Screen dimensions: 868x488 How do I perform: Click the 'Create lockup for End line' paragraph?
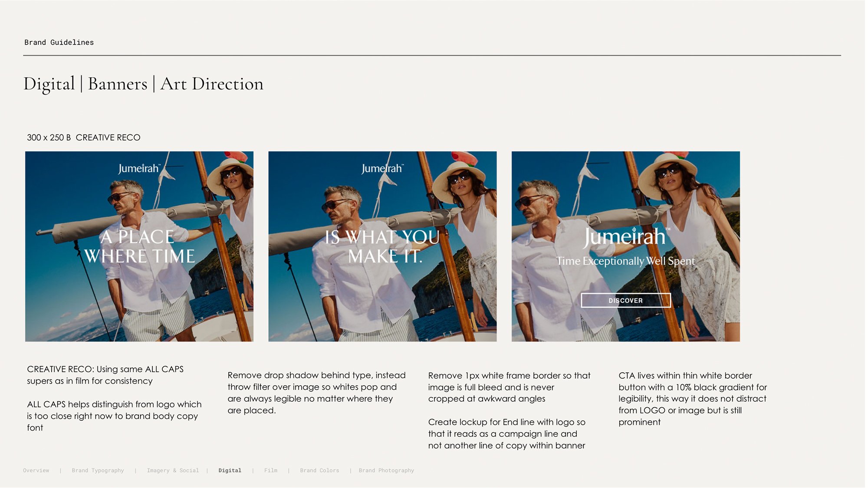506,434
